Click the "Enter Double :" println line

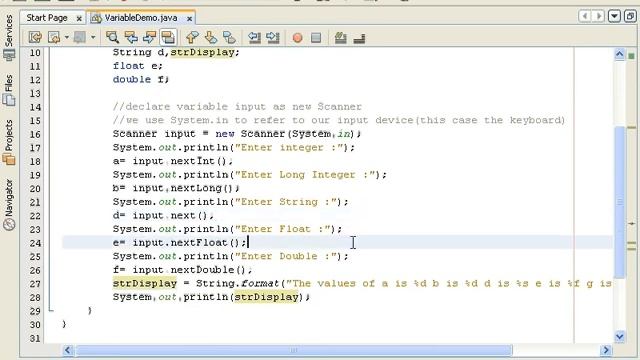point(231,256)
